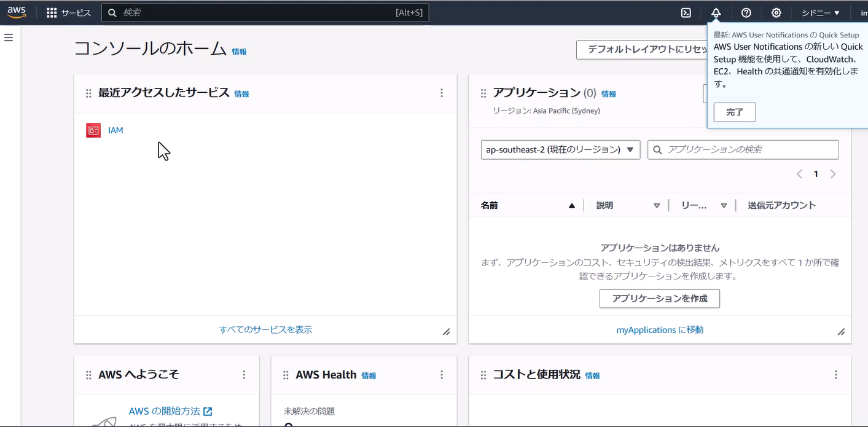Click the external link icon beside AWS の開始方法
The image size is (868, 427).
point(208,411)
